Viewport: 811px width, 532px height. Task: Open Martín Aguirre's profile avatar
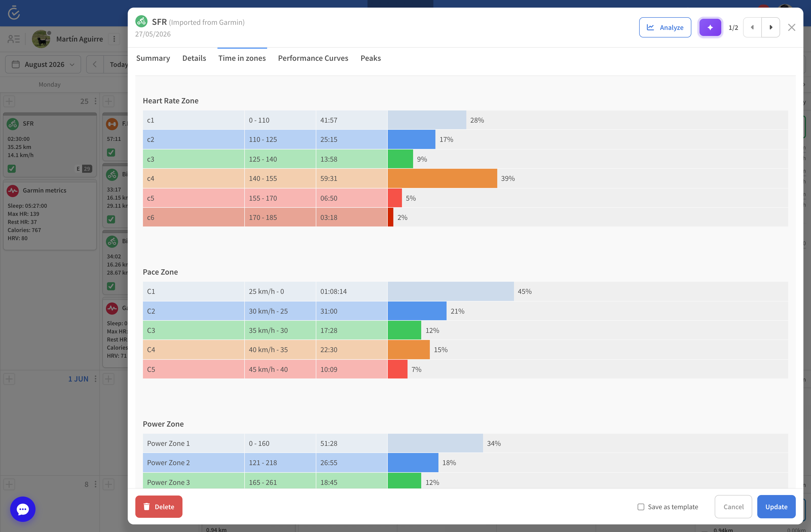[x=41, y=39]
